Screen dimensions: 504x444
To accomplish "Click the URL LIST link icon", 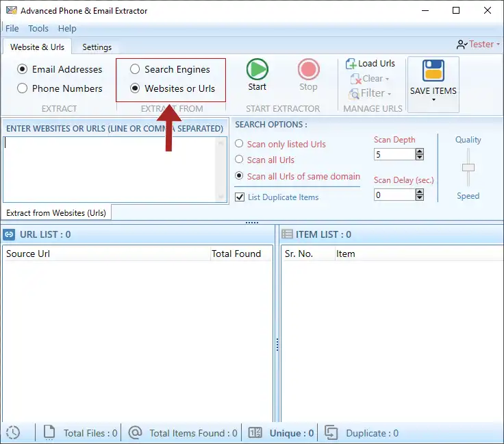I will [x=9, y=234].
